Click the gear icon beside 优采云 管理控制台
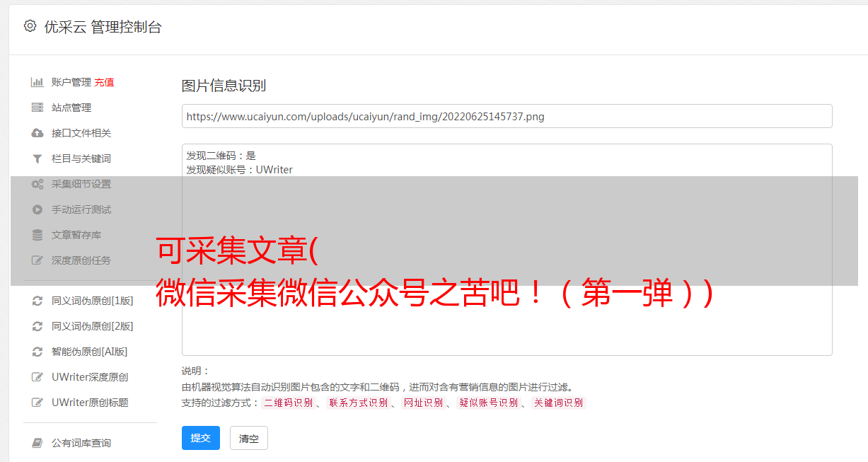Image resolution: width=868 pixels, height=462 pixels. pyautogui.click(x=30, y=26)
